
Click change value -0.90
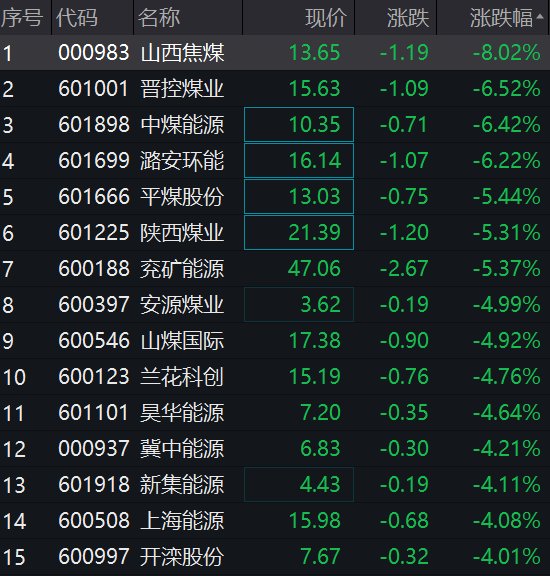[404, 341]
